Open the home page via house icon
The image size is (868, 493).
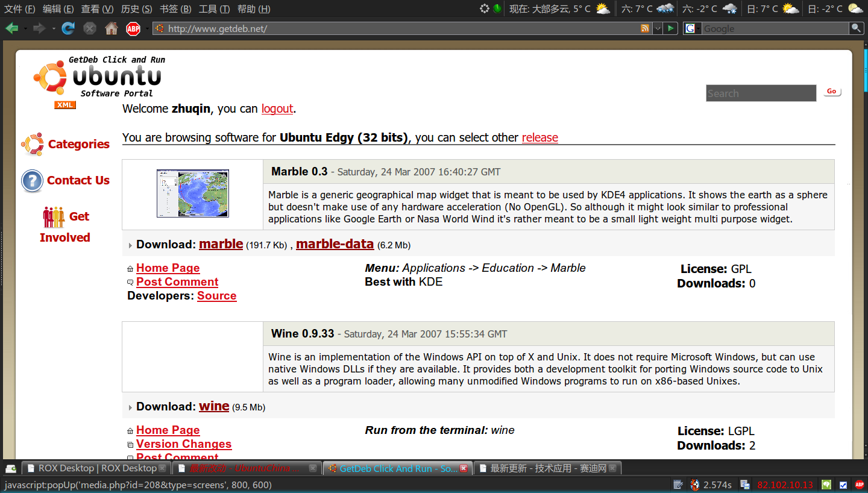click(112, 28)
